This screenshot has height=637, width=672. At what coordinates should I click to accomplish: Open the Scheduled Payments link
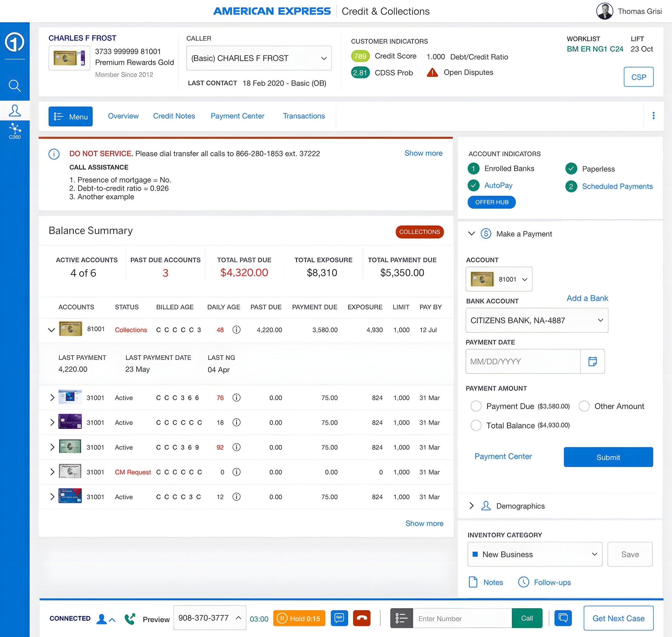[617, 186]
